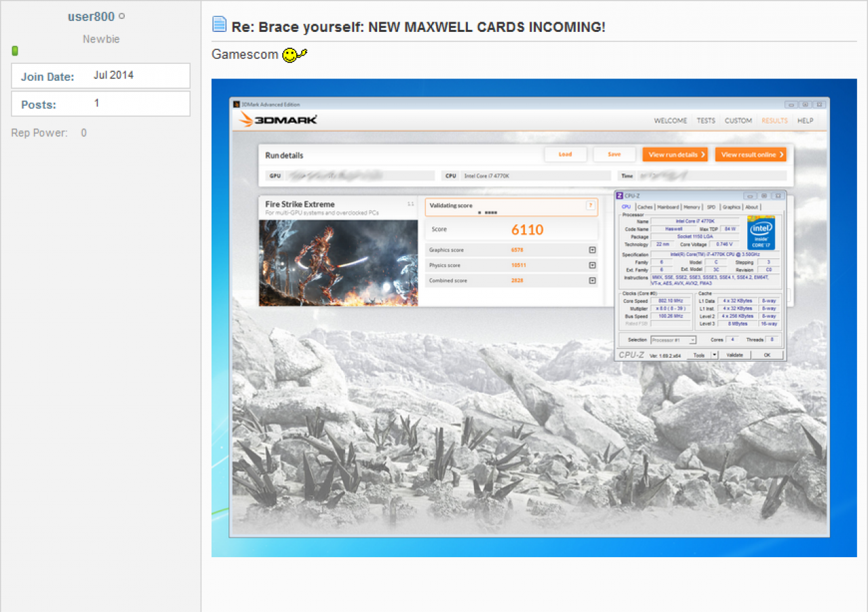Image resolution: width=868 pixels, height=612 pixels.
Task: Click the Intel Core i7 badge in CPU-Z
Action: tap(762, 234)
